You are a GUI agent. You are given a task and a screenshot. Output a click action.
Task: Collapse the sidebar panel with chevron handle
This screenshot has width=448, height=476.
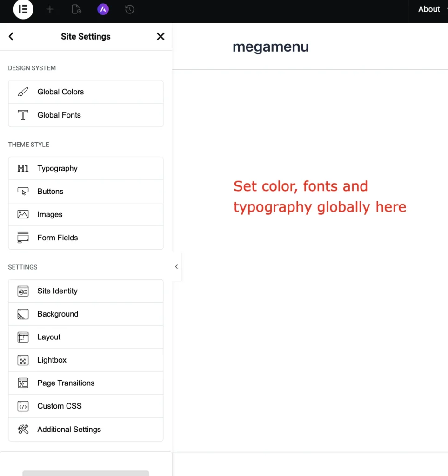tap(176, 267)
